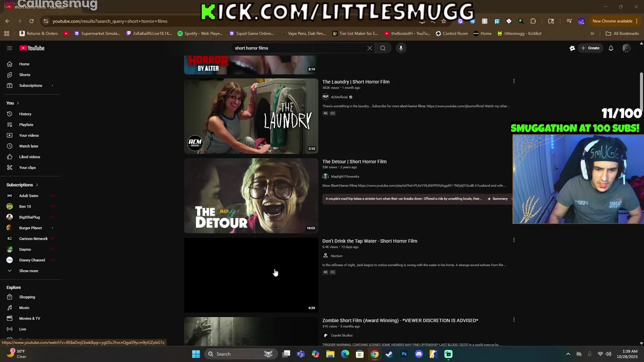Open the Create button
The height and width of the screenshot is (362, 644).
(x=590, y=48)
